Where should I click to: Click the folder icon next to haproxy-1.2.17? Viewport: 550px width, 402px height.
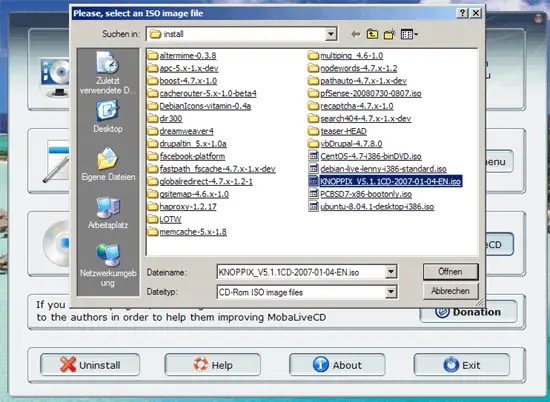point(153,207)
